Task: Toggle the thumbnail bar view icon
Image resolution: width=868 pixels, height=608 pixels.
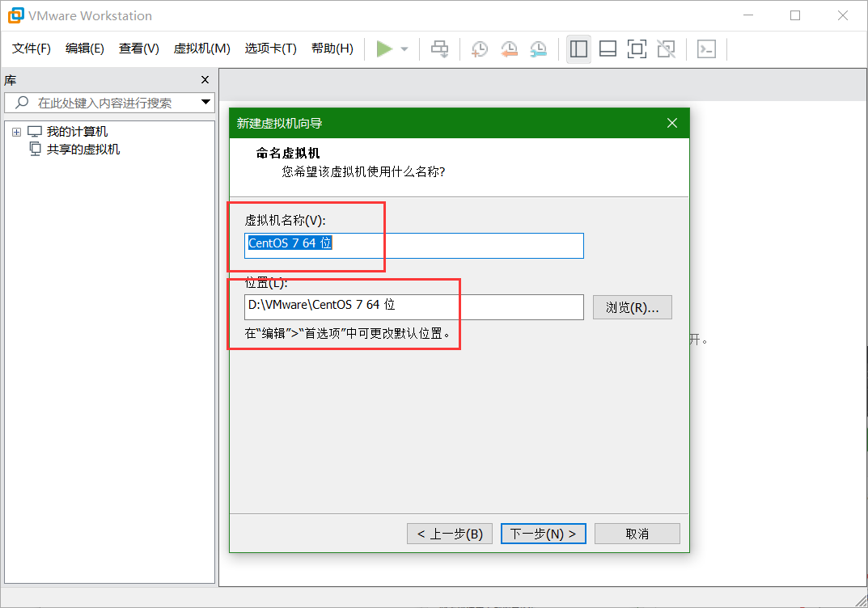Action: [608, 49]
